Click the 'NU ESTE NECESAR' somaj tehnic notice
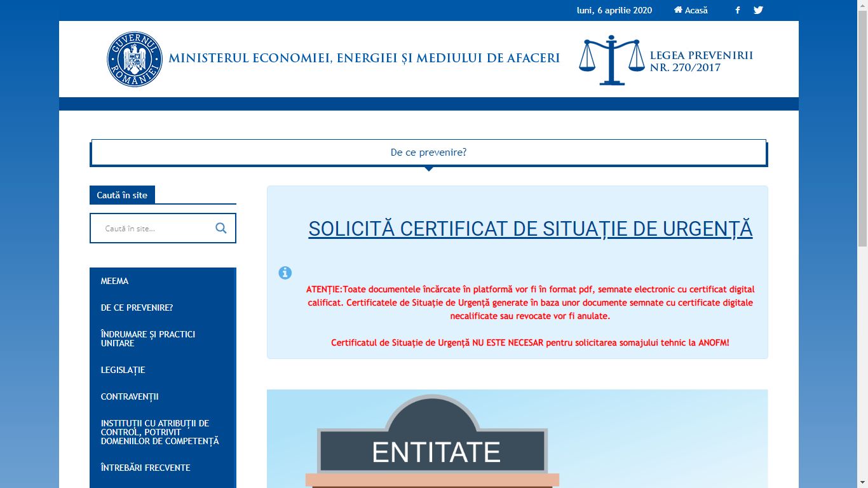The height and width of the screenshot is (488, 868). (x=531, y=342)
